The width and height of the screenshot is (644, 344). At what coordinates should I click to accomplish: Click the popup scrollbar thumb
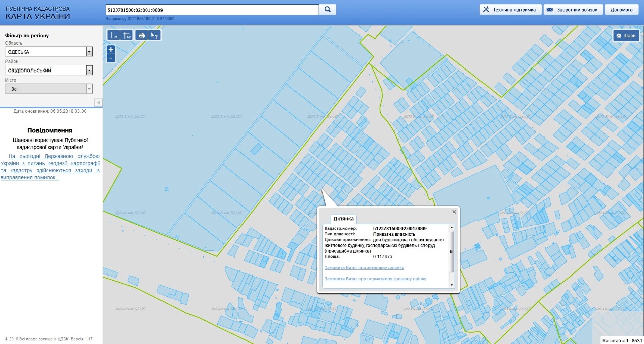451,251
